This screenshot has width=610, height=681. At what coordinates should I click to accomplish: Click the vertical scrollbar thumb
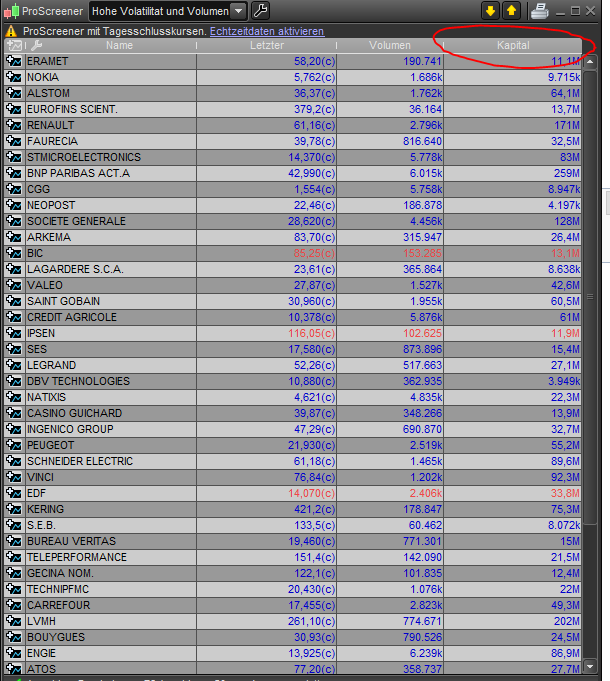tap(590, 298)
